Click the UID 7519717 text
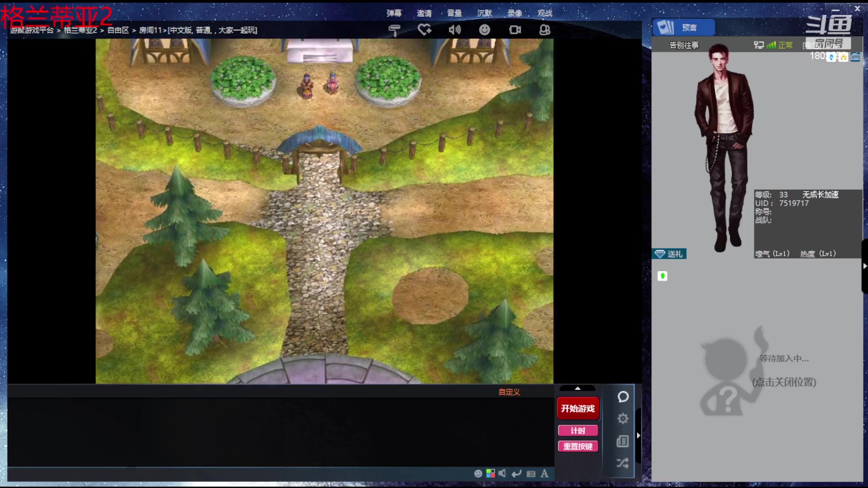This screenshot has height=488, width=868. [x=782, y=203]
